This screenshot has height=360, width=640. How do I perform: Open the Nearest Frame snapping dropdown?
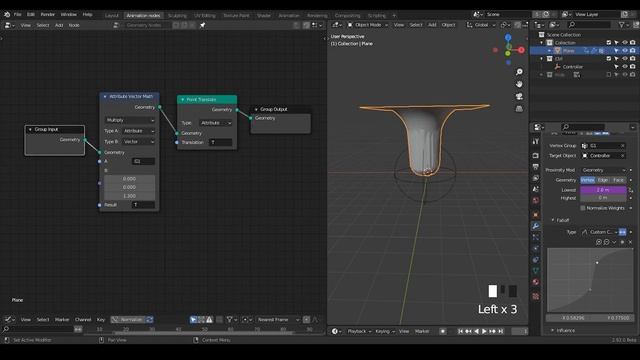pyautogui.click(x=278, y=320)
